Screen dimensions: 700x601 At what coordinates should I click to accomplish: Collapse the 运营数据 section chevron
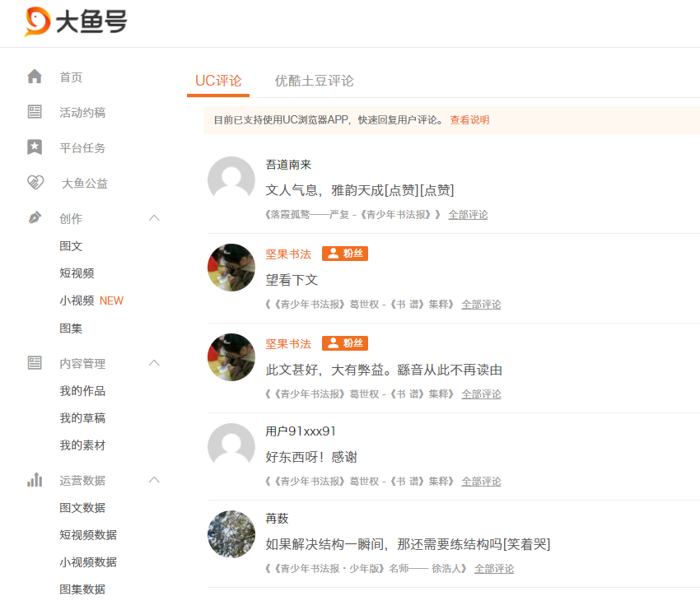click(x=154, y=480)
